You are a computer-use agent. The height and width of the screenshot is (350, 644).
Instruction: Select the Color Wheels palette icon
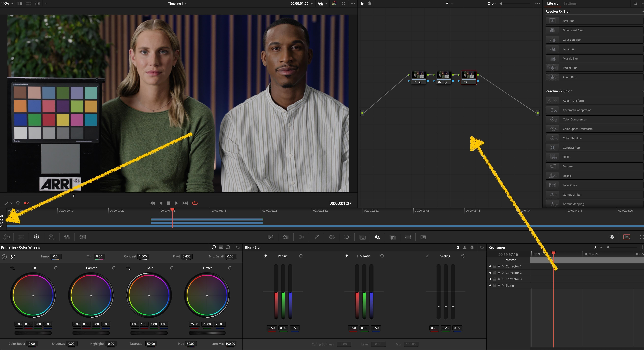(x=36, y=237)
